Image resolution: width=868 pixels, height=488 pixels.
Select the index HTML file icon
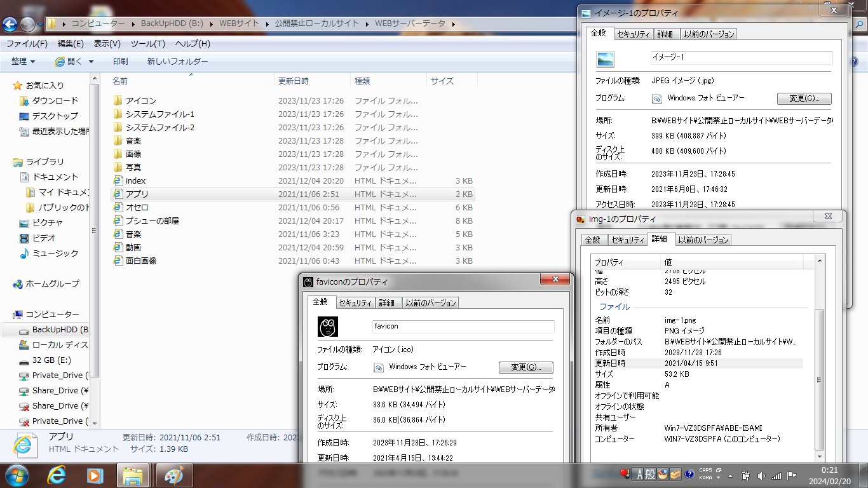click(118, 181)
